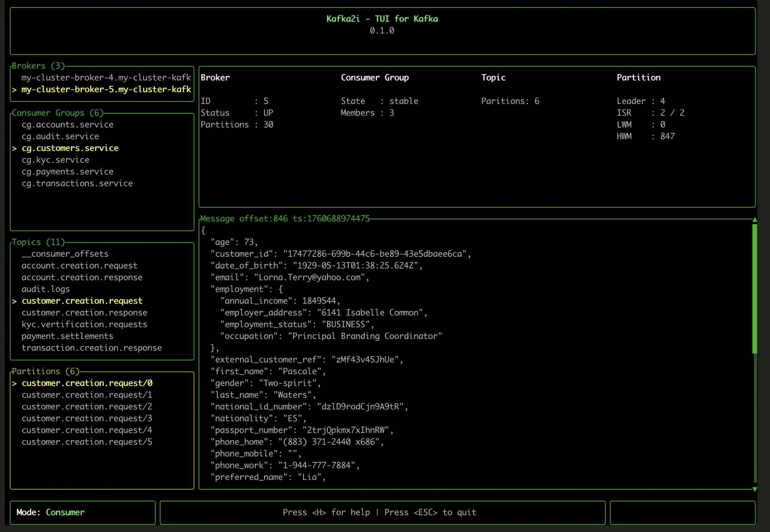This screenshot has width=770, height=532.
Task: Click the email Lorna.Terry@yahoo.com value
Action: click(x=310, y=277)
